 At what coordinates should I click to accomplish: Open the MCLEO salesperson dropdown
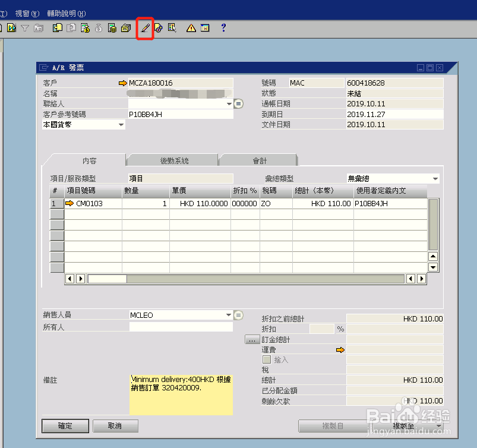click(228, 315)
